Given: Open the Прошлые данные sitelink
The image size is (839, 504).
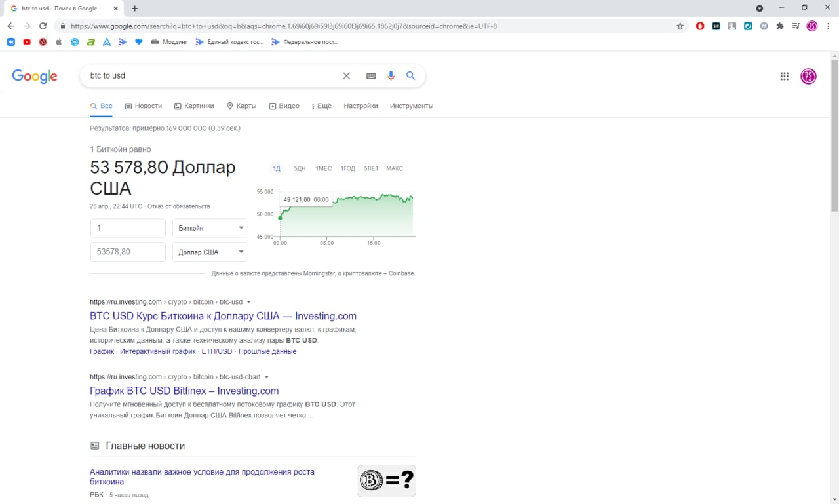Looking at the screenshot, I should pos(267,352).
